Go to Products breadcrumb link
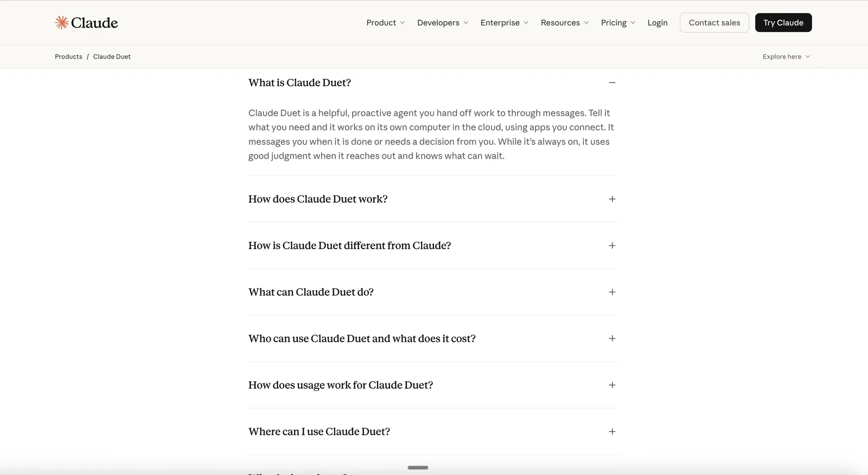The height and width of the screenshot is (475, 868). [x=68, y=56]
